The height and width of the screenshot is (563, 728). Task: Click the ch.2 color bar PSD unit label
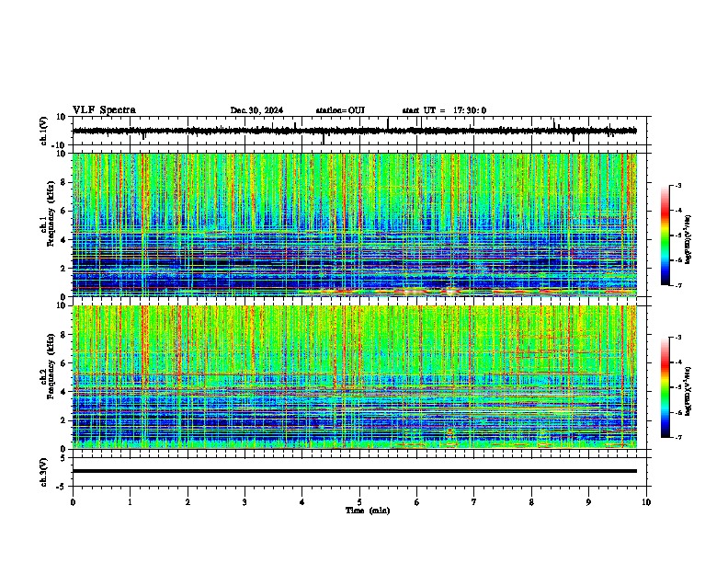point(688,392)
